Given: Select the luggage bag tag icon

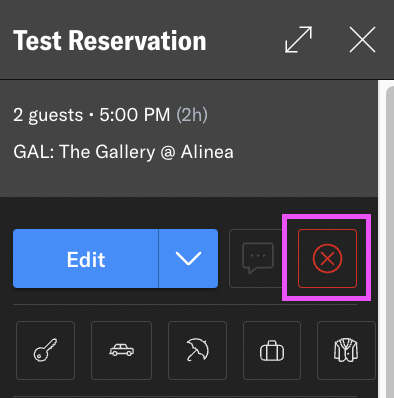Looking at the screenshot, I should (272, 350).
